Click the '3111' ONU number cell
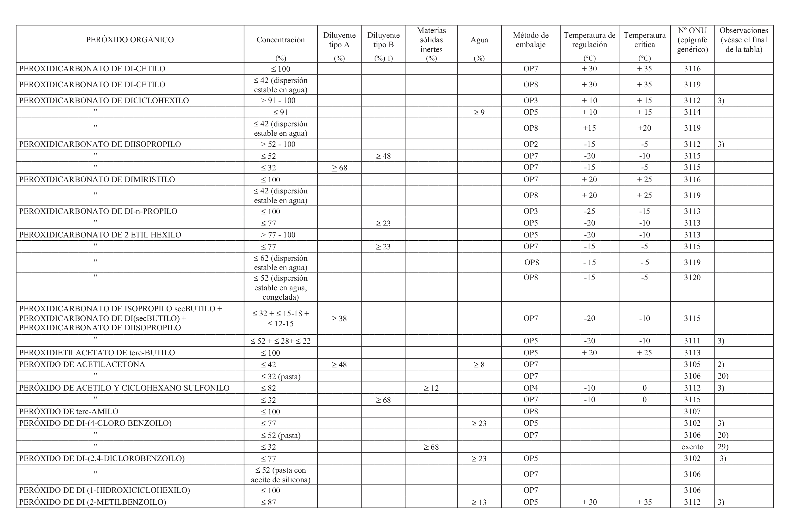789x532 pixels. click(692, 341)
